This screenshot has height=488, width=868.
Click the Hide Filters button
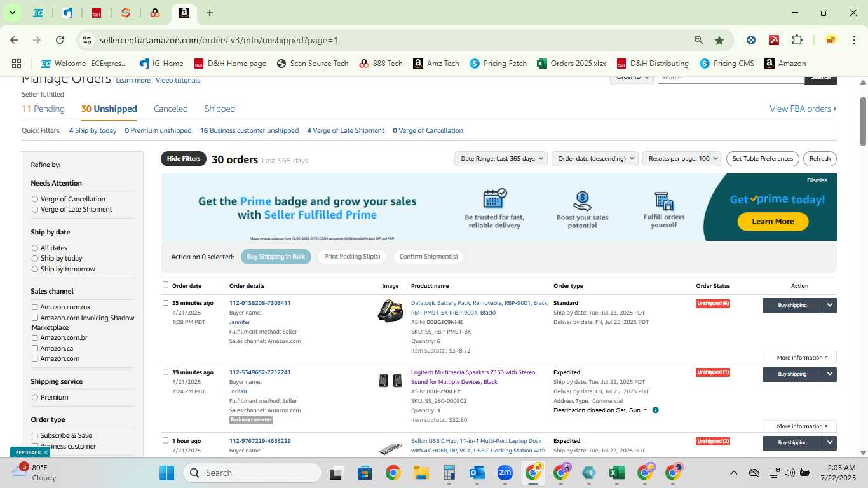pos(184,159)
